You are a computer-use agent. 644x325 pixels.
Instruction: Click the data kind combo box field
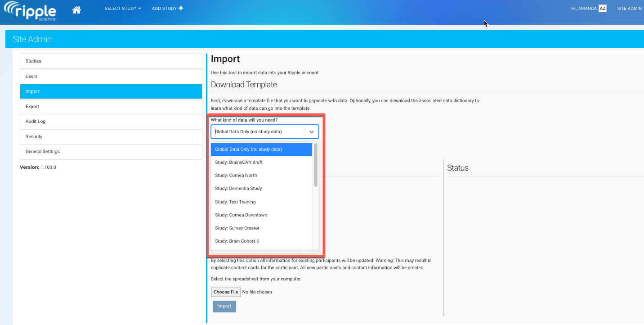tap(259, 132)
